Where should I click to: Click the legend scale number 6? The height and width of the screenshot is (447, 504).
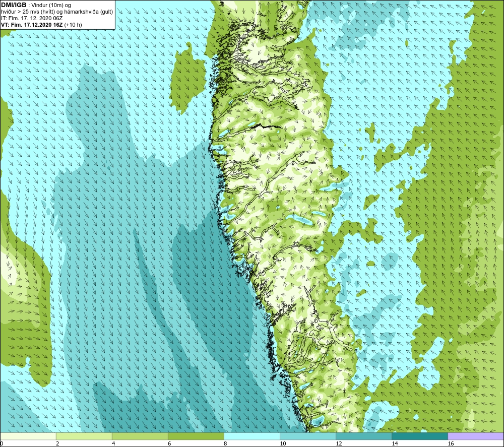coord(169,443)
